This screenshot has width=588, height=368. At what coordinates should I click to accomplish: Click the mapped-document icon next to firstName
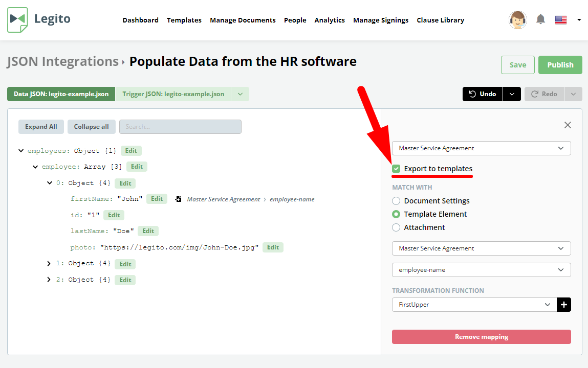179,199
